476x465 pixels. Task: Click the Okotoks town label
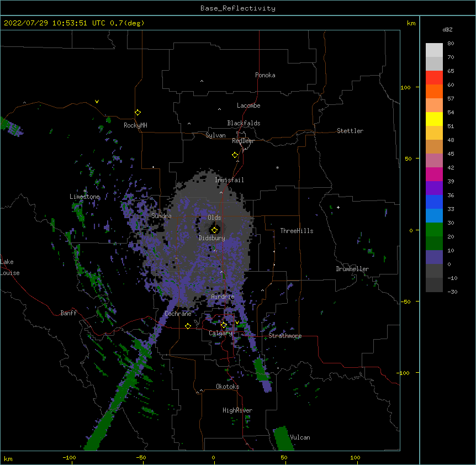coord(228,387)
